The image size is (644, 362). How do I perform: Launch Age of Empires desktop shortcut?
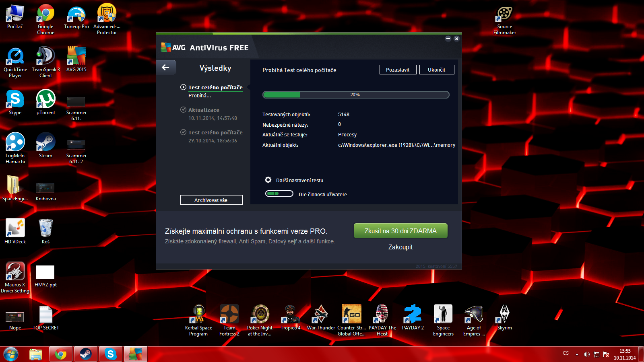point(474,321)
